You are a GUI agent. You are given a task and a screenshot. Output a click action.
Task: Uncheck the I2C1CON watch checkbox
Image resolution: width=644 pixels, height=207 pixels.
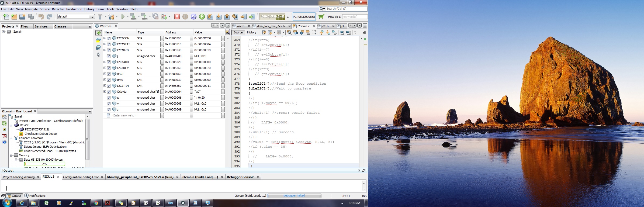pyautogui.click(x=109, y=38)
